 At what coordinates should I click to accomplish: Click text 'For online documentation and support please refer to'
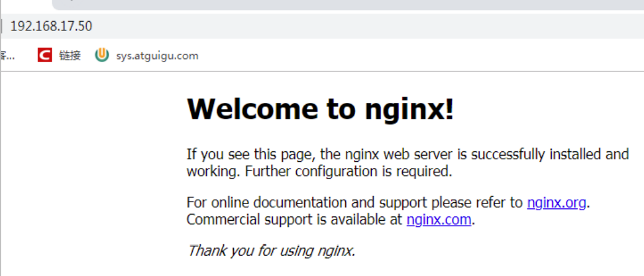pos(355,202)
